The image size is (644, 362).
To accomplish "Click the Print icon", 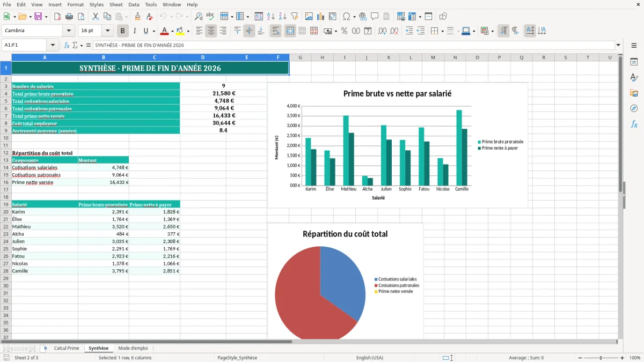I will pos(70,17).
